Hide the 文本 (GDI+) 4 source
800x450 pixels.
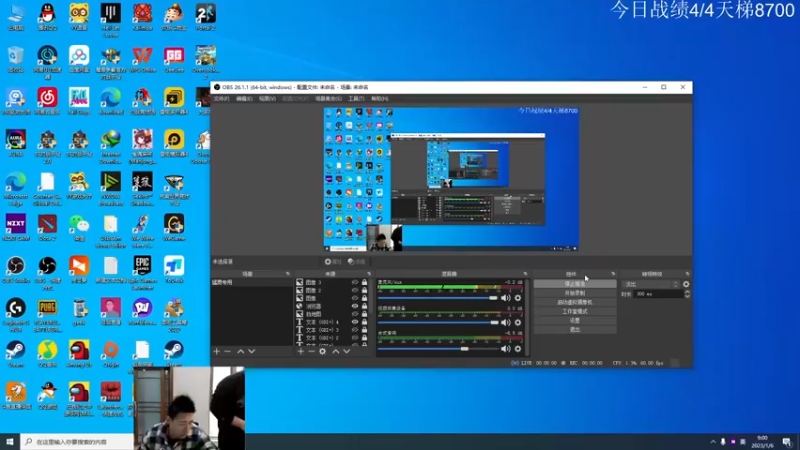pos(355,322)
